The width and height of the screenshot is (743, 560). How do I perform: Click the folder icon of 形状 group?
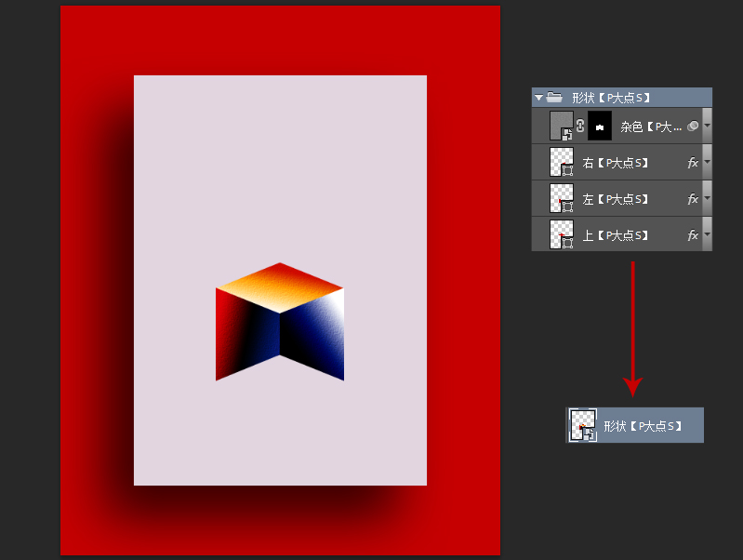[x=553, y=97]
